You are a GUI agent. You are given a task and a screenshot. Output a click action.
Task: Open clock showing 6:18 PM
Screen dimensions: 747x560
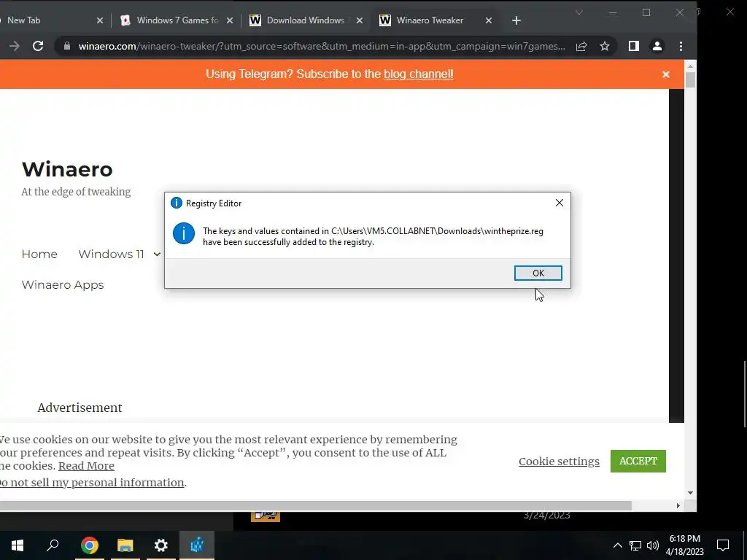click(684, 545)
